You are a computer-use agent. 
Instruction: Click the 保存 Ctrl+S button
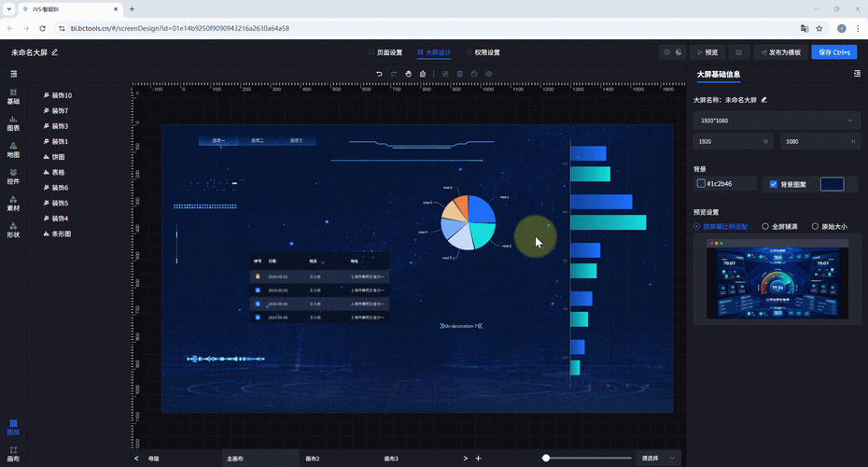click(x=833, y=53)
